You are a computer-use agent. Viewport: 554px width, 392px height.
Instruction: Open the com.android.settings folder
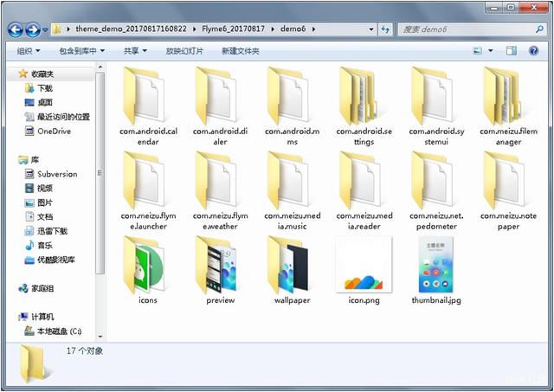(x=364, y=106)
